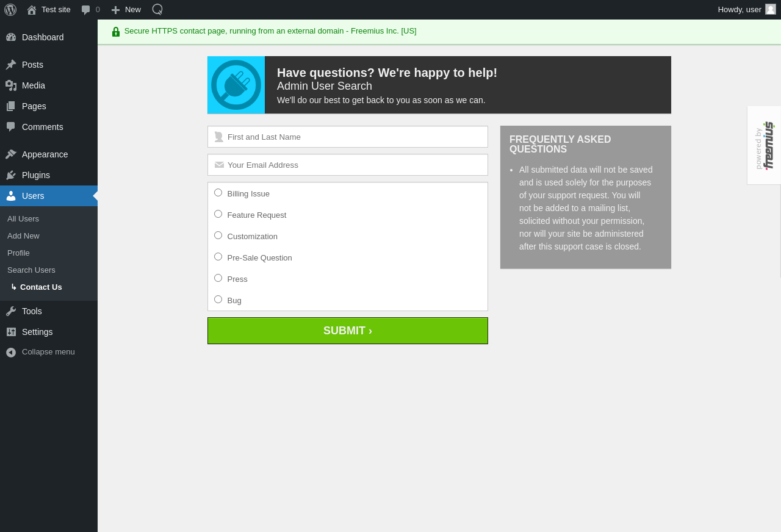
Task: Click the Comments sidebar bubble icon
Action: [11, 127]
